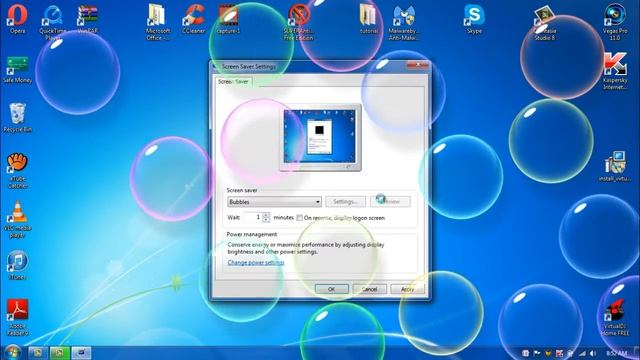Select the Kaspersky Internet Security icon
The height and width of the screenshot is (360, 640).
tap(615, 70)
